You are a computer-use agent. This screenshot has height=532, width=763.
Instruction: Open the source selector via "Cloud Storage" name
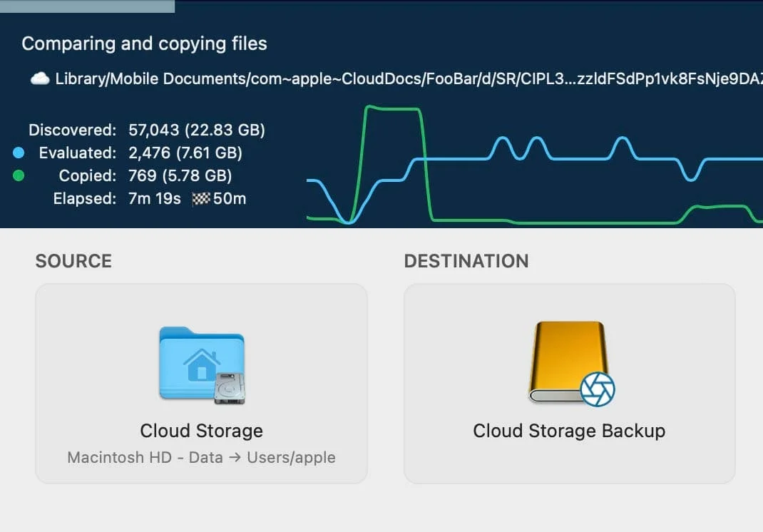tap(201, 431)
